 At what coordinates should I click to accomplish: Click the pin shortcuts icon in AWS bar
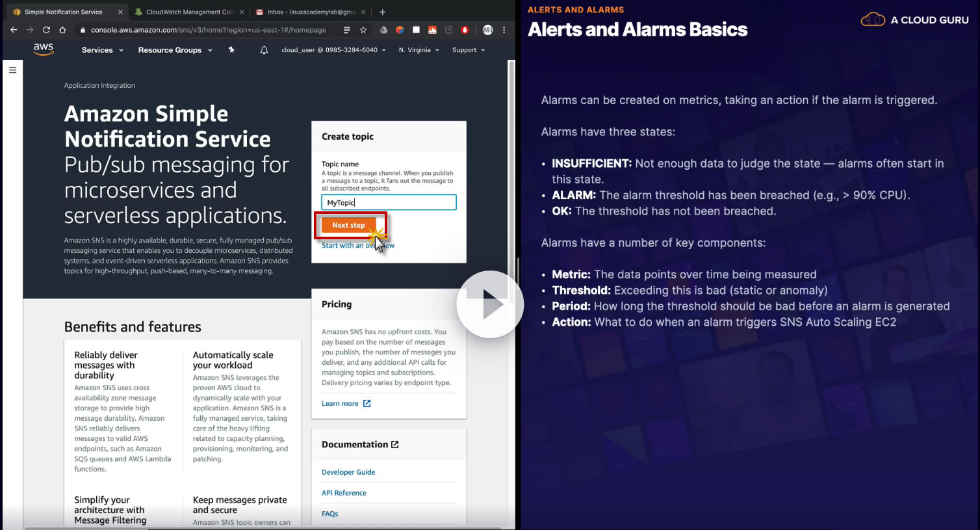231,49
